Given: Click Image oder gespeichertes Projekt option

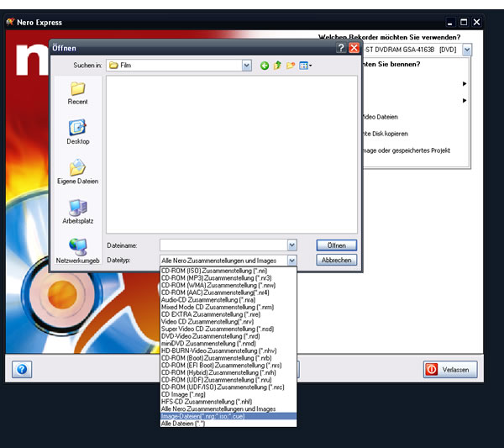Looking at the screenshot, I should pyautogui.click(x=407, y=150).
